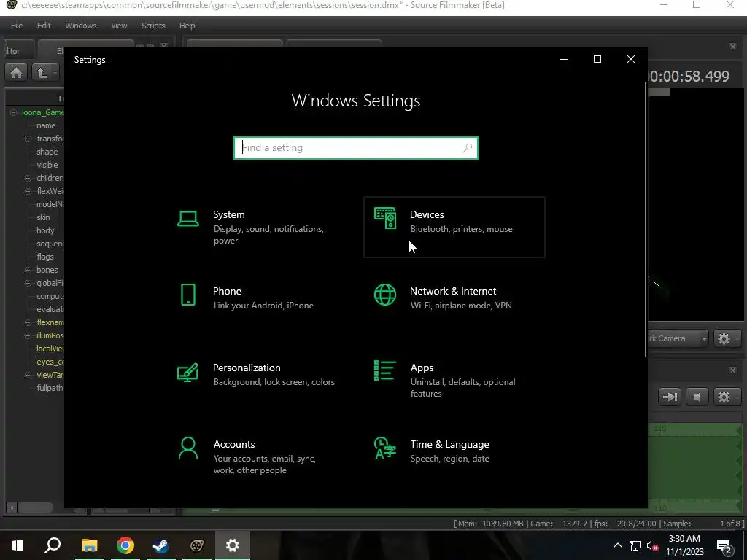This screenshot has height=560, width=747.
Task: Expand the transform tree node
Action: tap(28, 139)
